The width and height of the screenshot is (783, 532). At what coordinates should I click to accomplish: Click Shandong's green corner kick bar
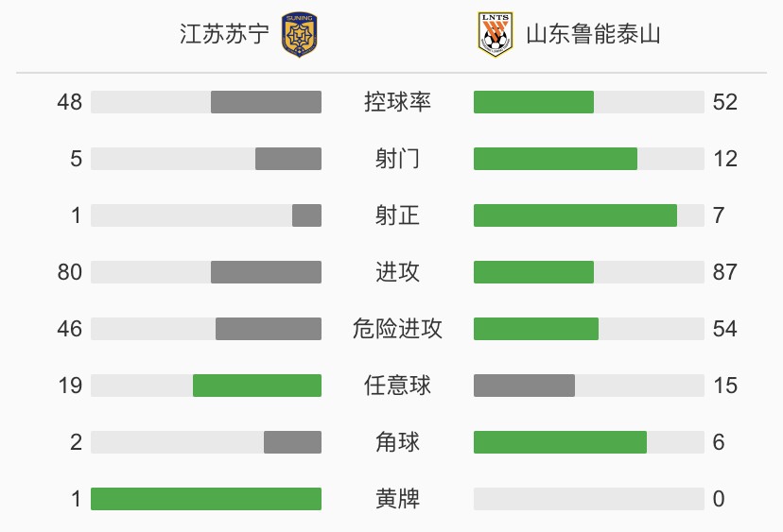[560, 442]
